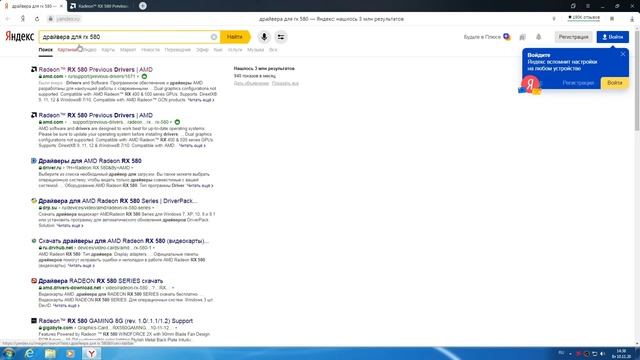Screen dimensions: 640x360
Task: Click the Яндекс Плюс badge icon
Action: click(507, 36)
